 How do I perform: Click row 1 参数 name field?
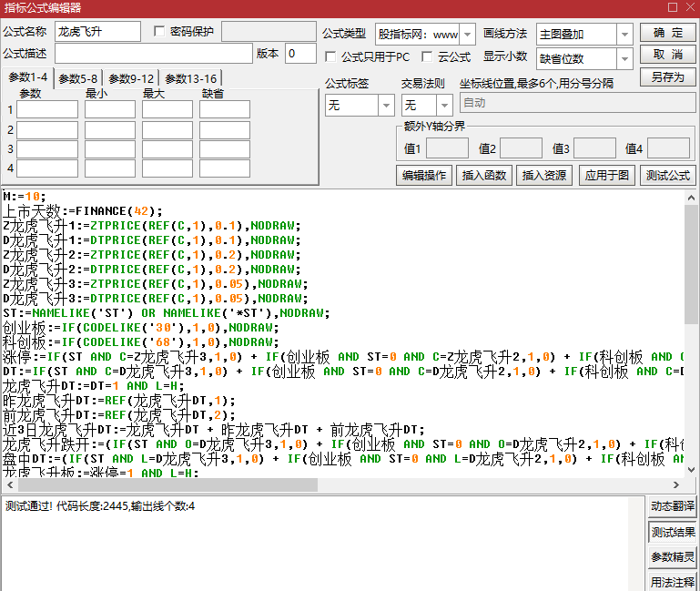[47, 109]
